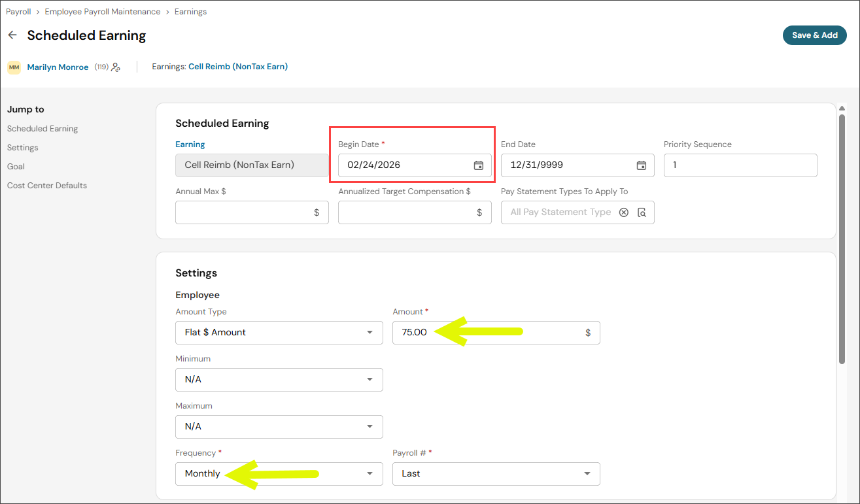The image size is (860, 504).
Task: Click the Annualized Target Compensation field
Action: [415, 212]
